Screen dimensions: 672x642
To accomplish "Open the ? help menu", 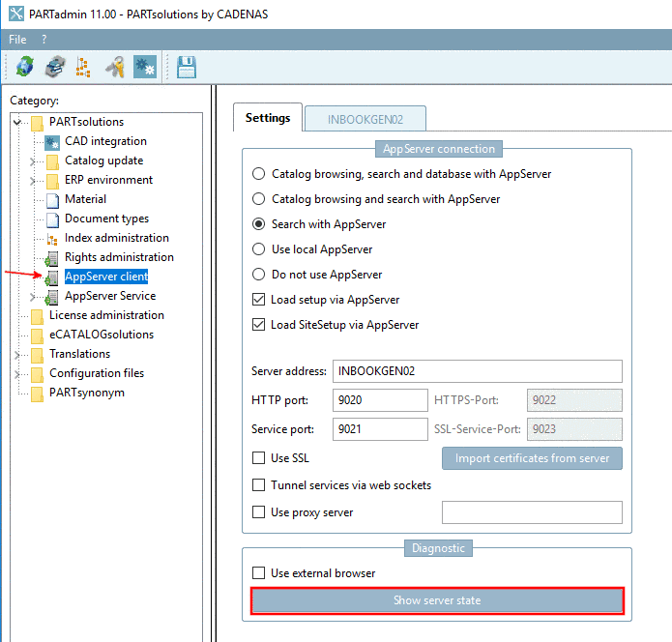I will pos(44,40).
